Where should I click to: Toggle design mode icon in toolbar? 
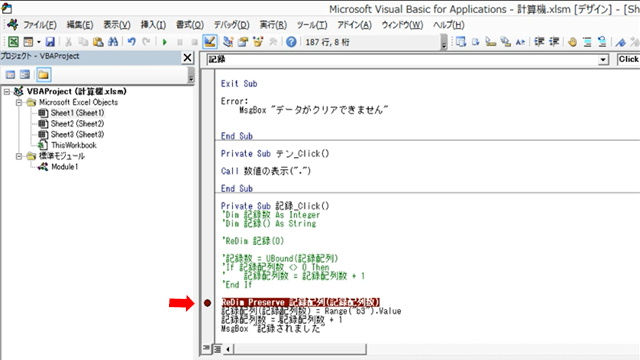point(210,42)
